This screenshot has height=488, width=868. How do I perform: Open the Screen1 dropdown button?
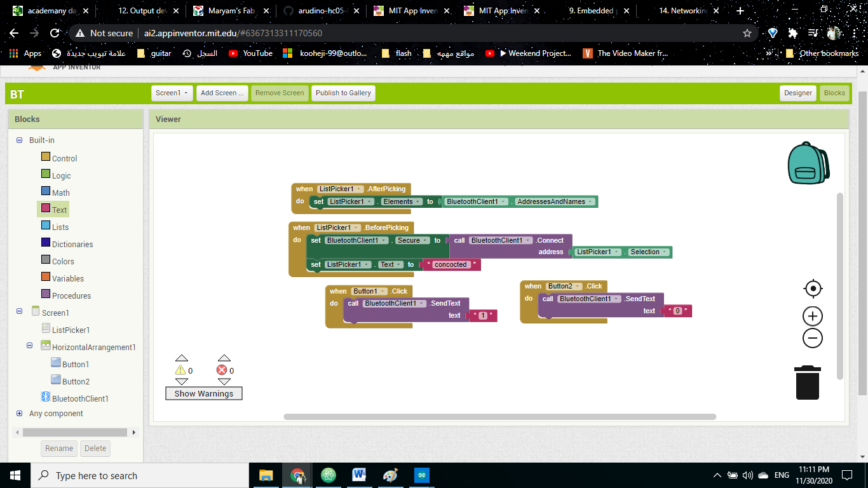coord(172,93)
